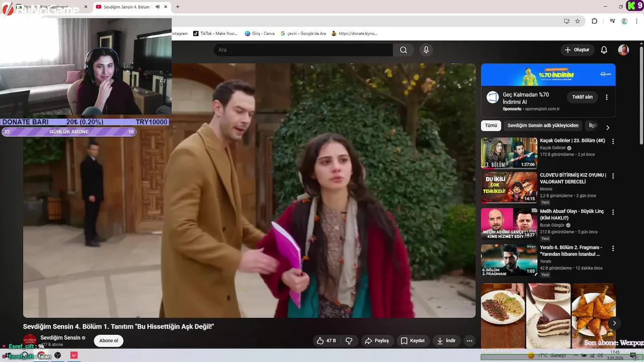Click the Oluştur create button
Image resolution: width=644 pixels, height=362 pixels.
tap(577, 50)
